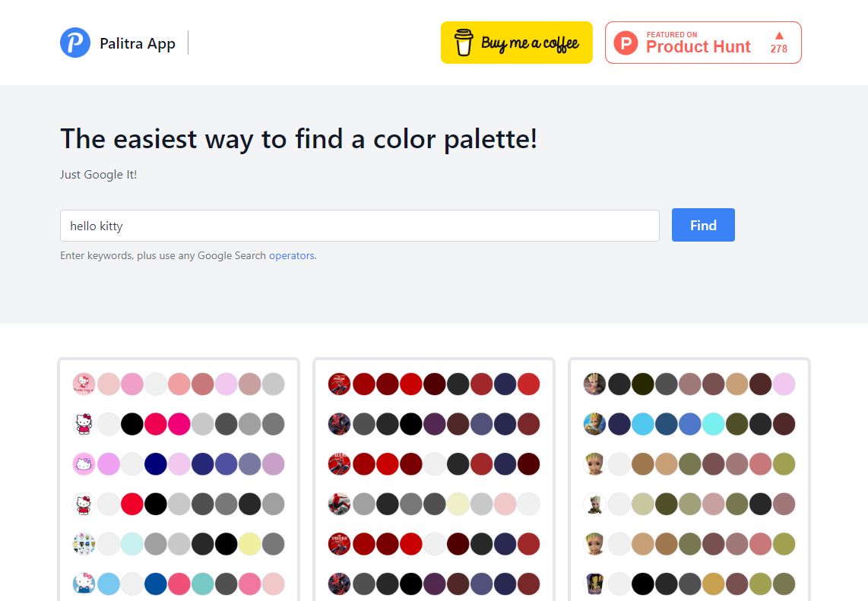Open the Google Search operators link
This screenshot has width=868, height=601.
click(292, 256)
